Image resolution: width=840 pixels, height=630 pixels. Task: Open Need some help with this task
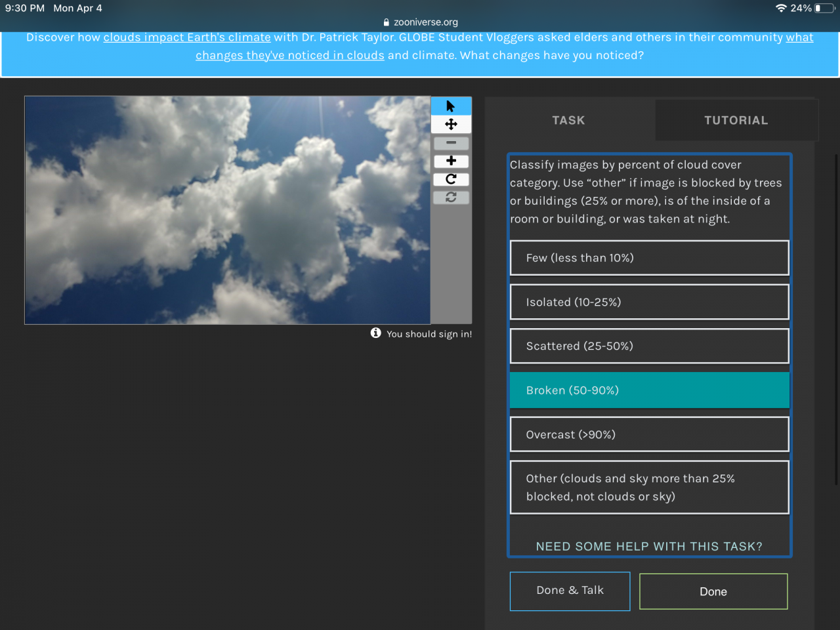pos(649,547)
